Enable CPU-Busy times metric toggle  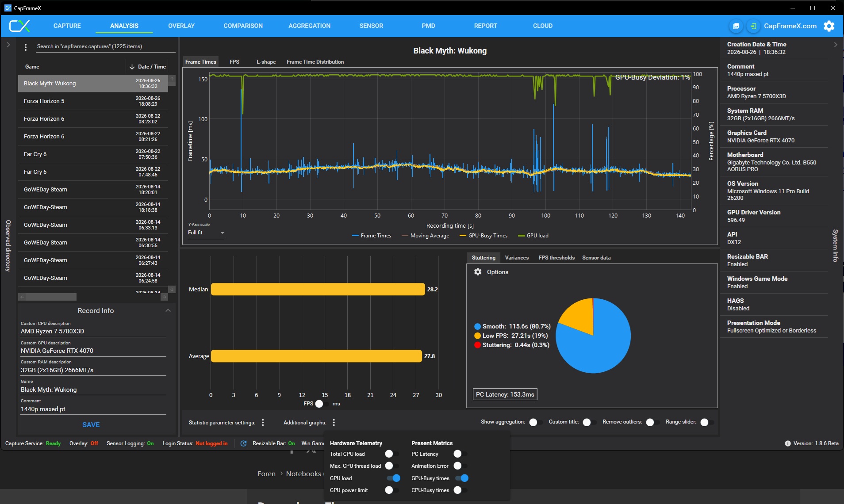pyautogui.click(x=460, y=490)
